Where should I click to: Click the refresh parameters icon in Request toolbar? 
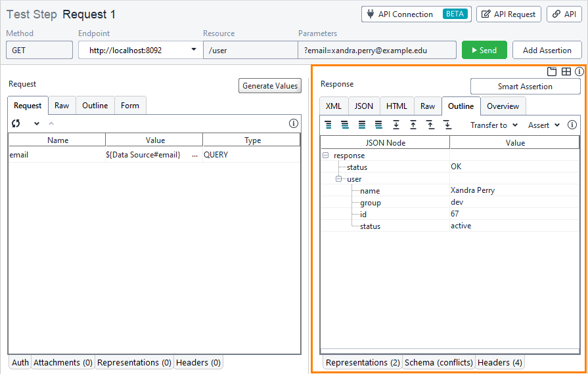[16, 123]
